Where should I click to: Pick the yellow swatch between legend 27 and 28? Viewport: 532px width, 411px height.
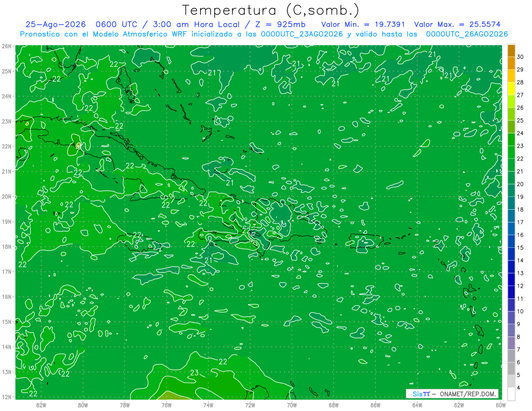click(511, 89)
